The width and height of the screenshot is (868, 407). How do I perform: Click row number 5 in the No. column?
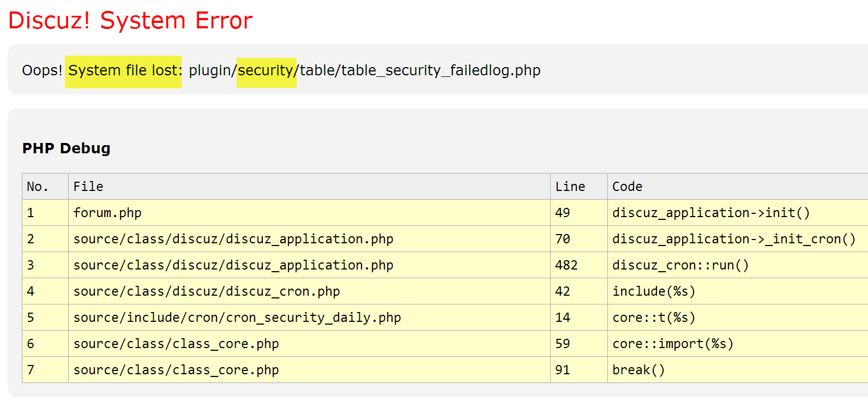[31, 318]
